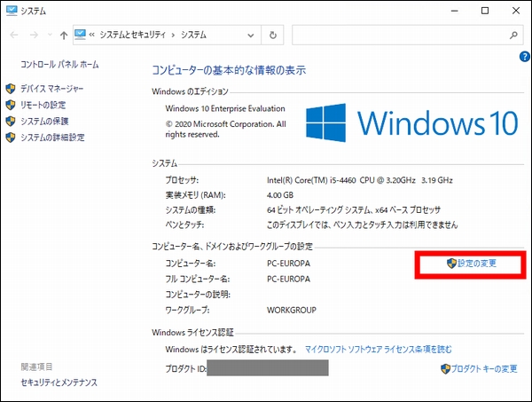Screen dimensions: 532x402
Task: Click the WORKGROUP value
Action: pyautogui.click(x=292, y=310)
